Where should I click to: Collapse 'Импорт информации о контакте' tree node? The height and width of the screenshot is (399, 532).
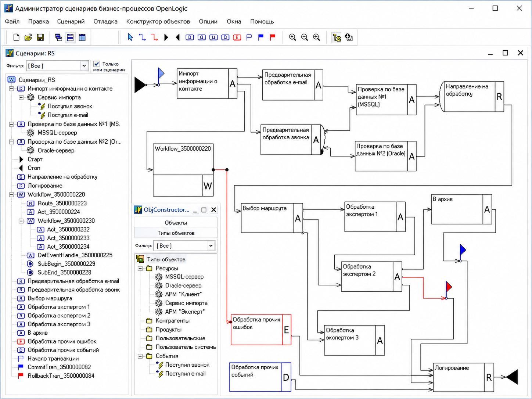click(x=11, y=89)
